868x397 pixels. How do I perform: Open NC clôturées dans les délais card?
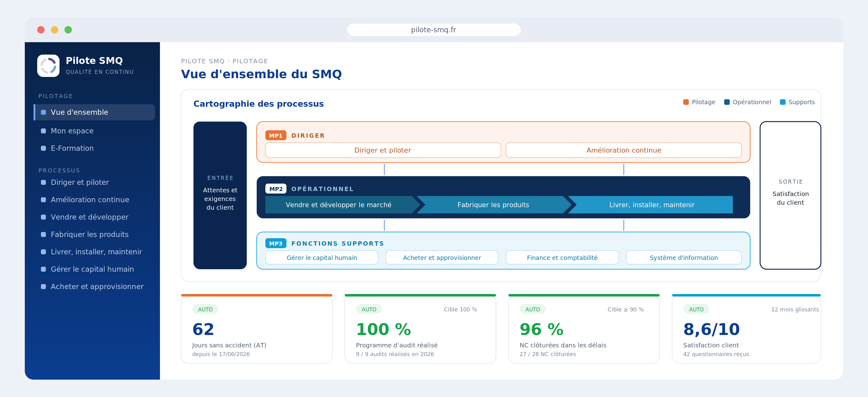click(584, 329)
